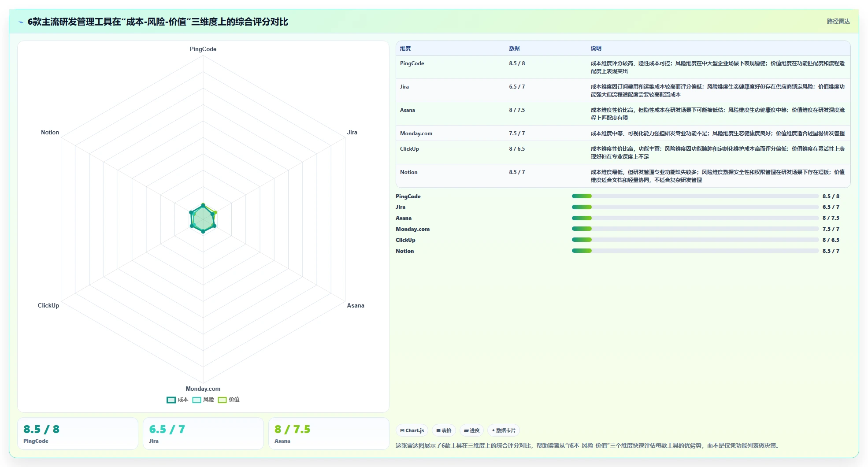Click the table score in the Jira row
The image size is (868, 467).
click(517, 87)
